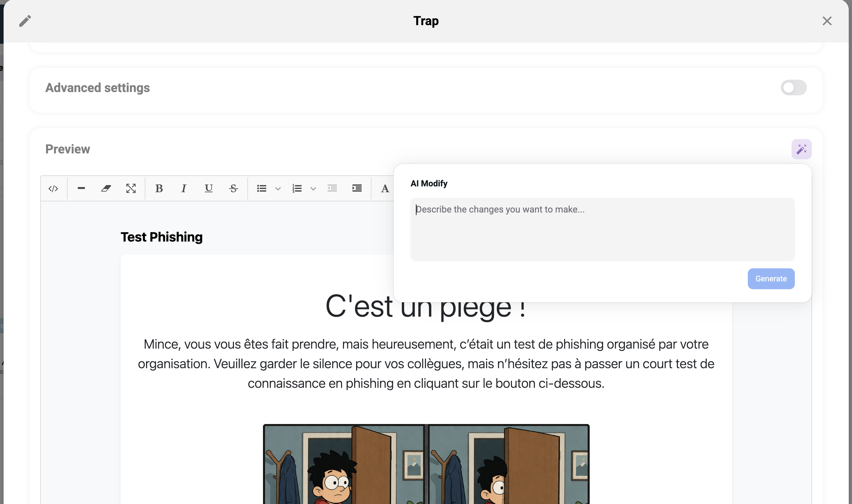
Task: Enable the Advanced settings toggle
Action: (x=793, y=87)
